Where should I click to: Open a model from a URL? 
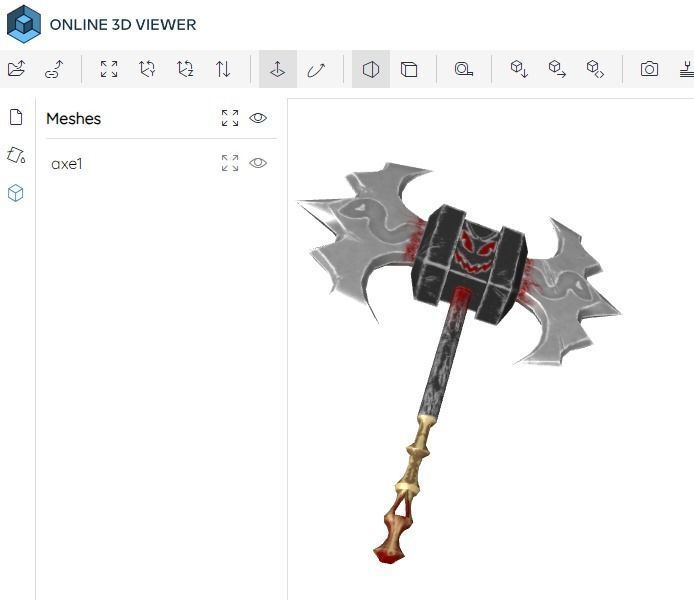coord(54,69)
